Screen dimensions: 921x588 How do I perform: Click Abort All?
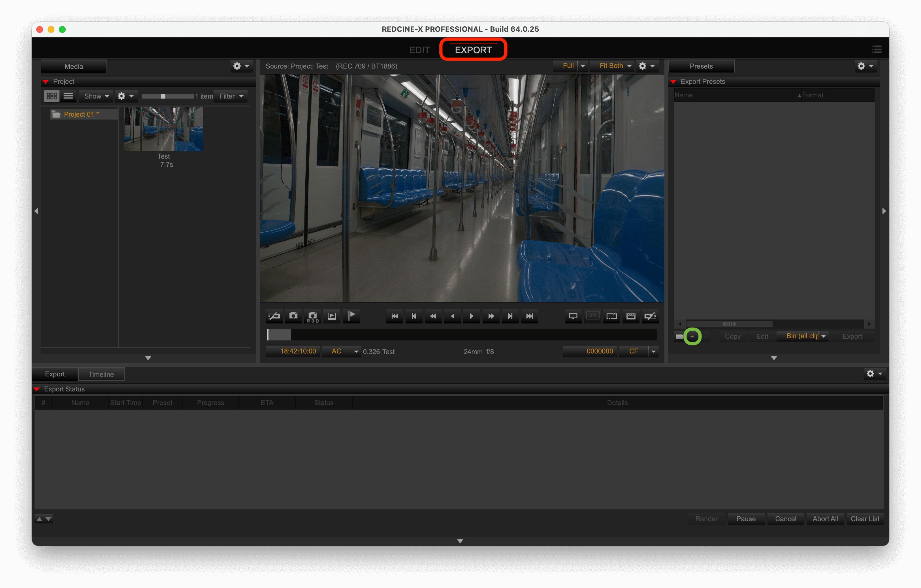pyautogui.click(x=825, y=519)
